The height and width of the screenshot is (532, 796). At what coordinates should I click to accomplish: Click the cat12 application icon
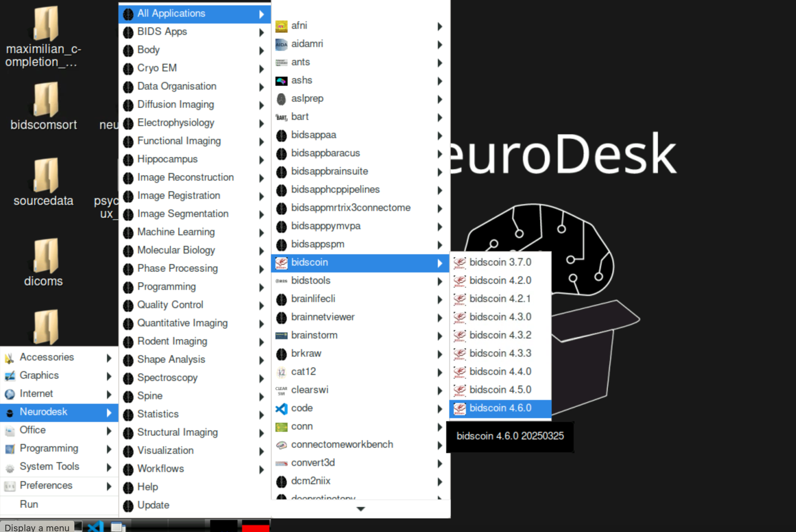click(281, 372)
